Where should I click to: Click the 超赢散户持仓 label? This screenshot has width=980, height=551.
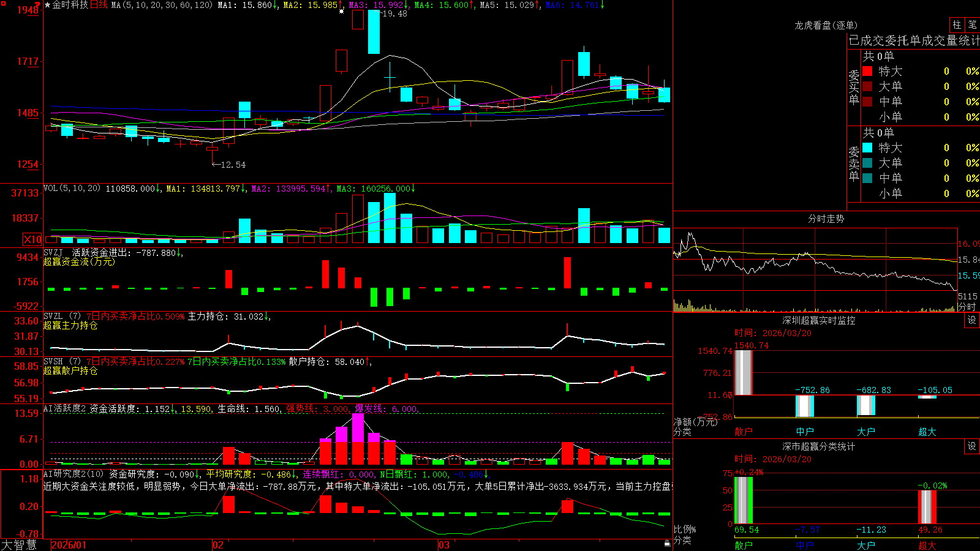click(x=70, y=370)
